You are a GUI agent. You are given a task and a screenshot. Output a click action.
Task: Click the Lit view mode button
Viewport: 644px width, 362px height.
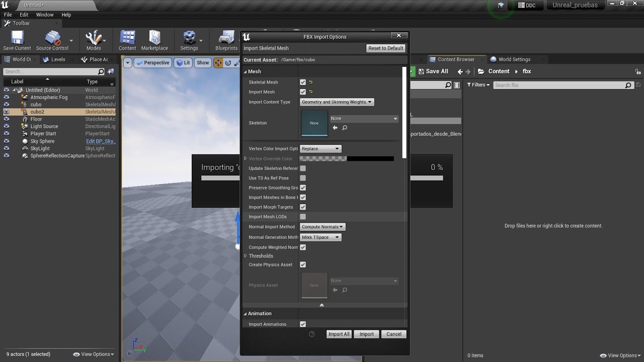coord(183,63)
